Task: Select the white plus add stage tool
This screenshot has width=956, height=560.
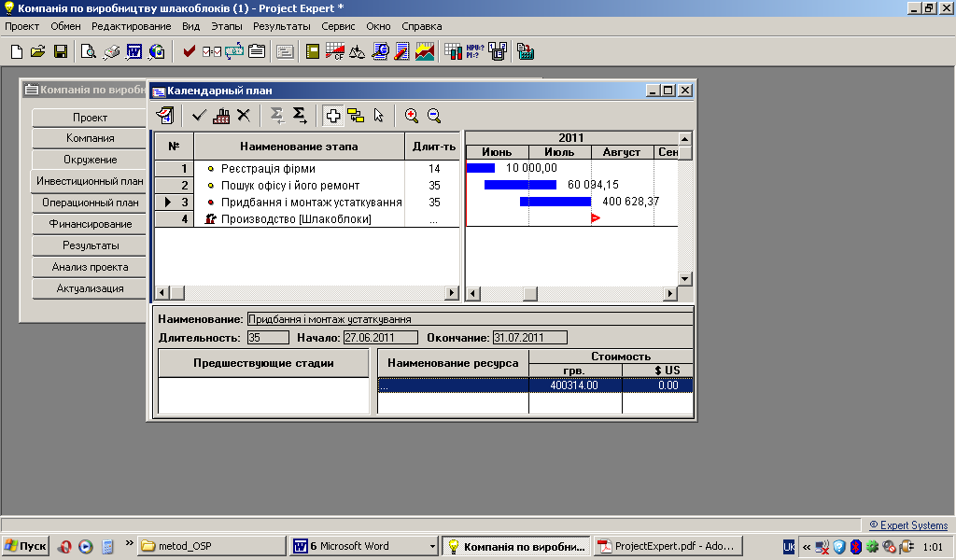Action: 333,116
